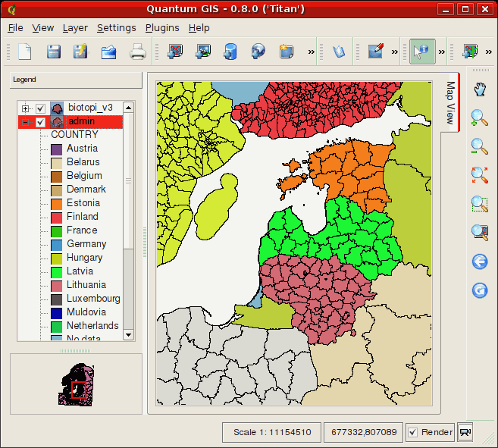Click the legend scrollbar down arrow
Screen dimensions: 498x448
128,334
